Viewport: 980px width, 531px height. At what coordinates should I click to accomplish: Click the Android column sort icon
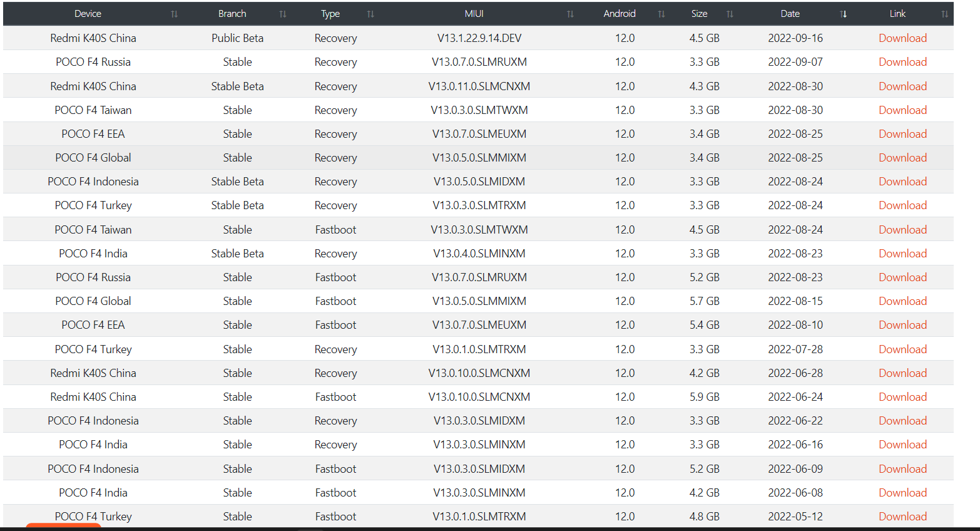(x=661, y=14)
